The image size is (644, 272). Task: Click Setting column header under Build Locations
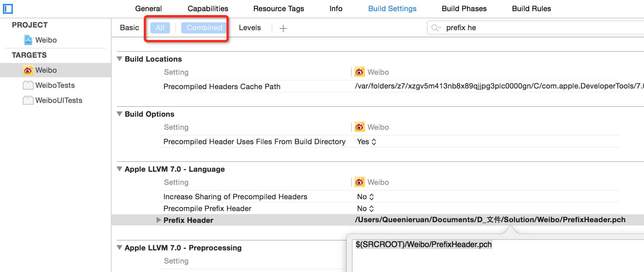point(176,72)
